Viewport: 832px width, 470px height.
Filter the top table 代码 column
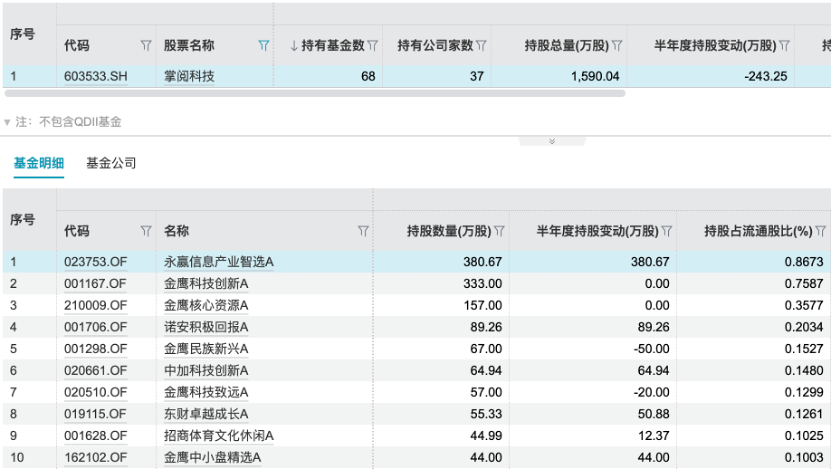click(146, 46)
